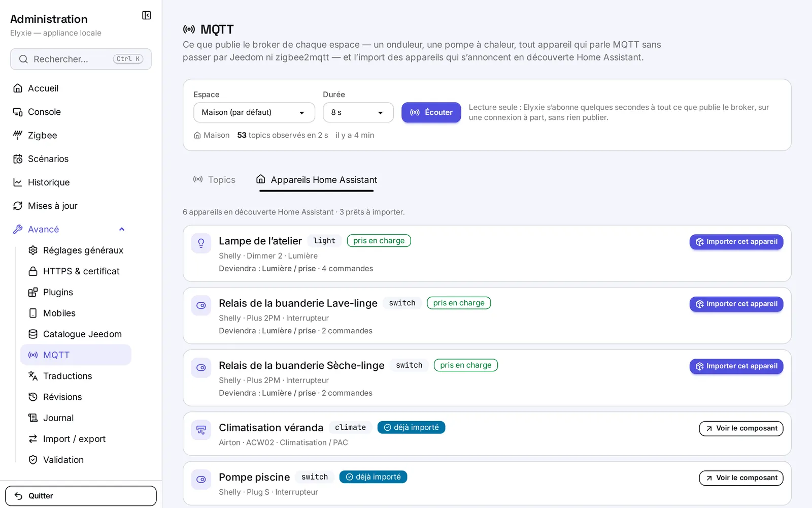Collapse the Avancé section chevron
This screenshot has height=508, width=812.
(x=122, y=229)
